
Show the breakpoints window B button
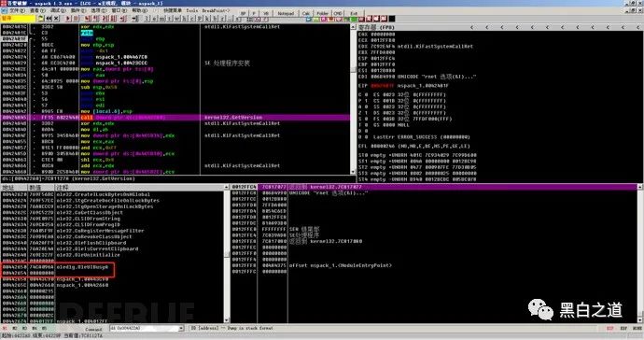215,19
